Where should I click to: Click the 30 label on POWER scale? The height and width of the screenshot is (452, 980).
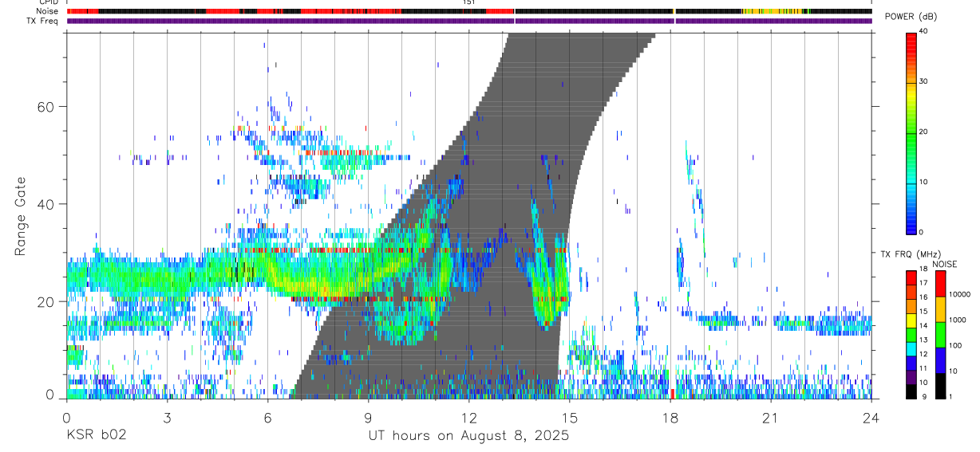tap(924, 82)
